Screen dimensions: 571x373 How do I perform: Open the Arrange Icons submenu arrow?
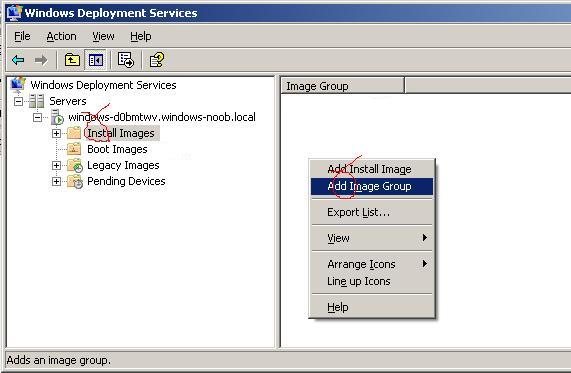pyautogui.click(x=424, y=263)
